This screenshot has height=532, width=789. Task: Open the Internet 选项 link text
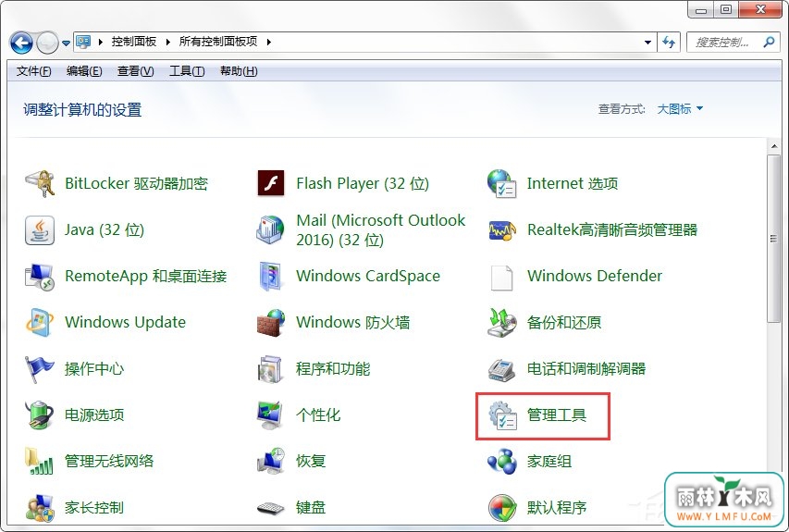coord(573,183)
